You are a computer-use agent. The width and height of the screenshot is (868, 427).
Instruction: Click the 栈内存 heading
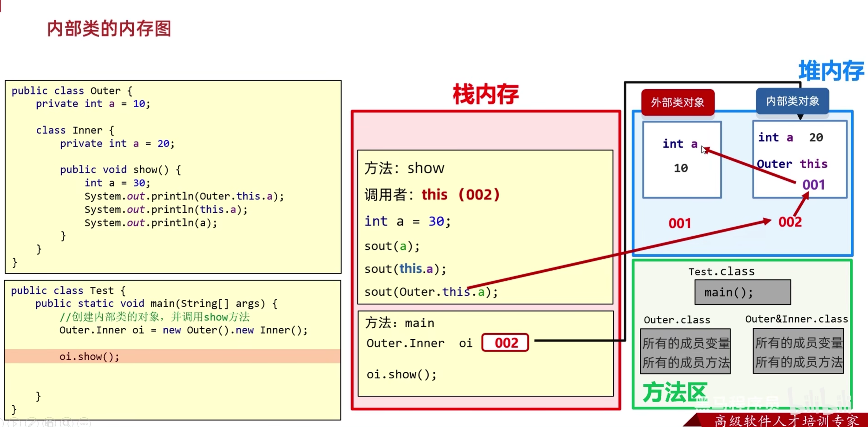click(485, 94)
